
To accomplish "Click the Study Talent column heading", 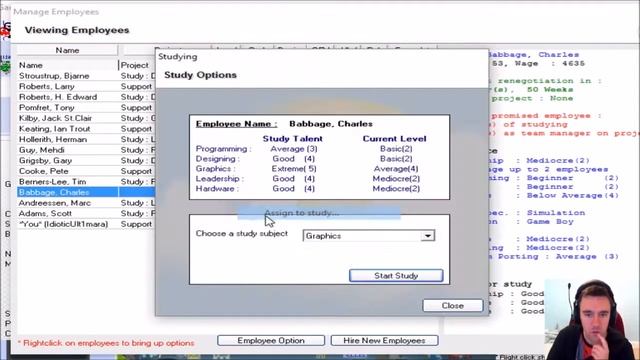I will click(x=293, y=139).
